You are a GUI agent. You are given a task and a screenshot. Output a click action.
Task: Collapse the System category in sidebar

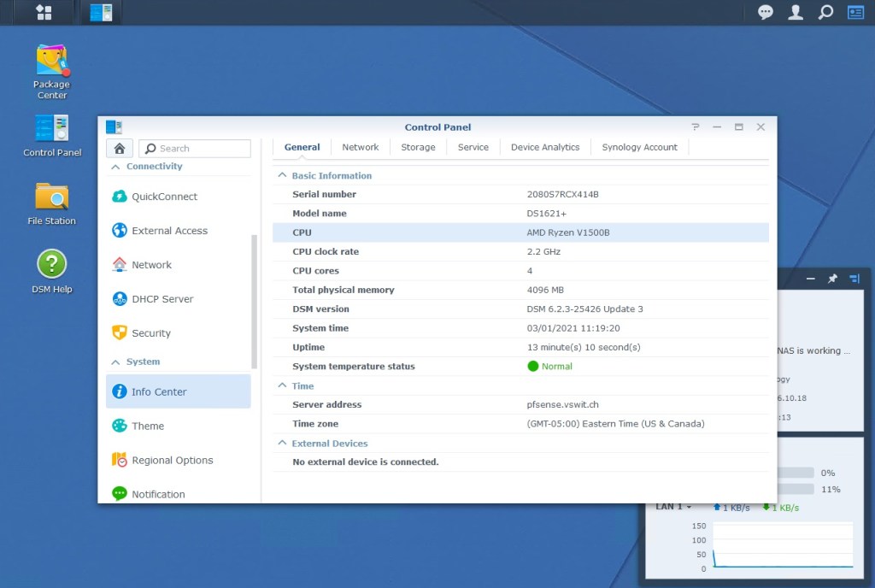point(115,362)
